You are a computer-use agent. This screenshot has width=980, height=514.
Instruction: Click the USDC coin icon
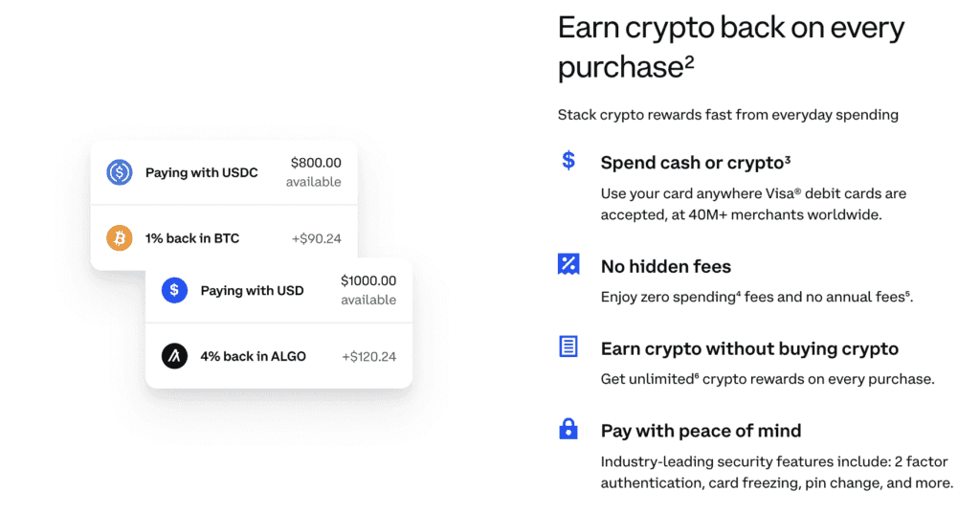[120, 172]
